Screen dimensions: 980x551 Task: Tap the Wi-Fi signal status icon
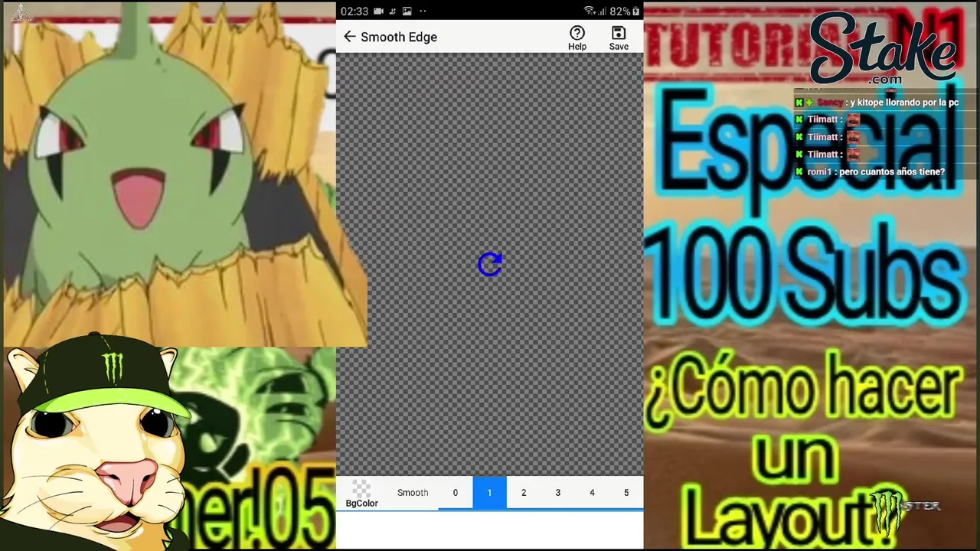pos(589,11)
